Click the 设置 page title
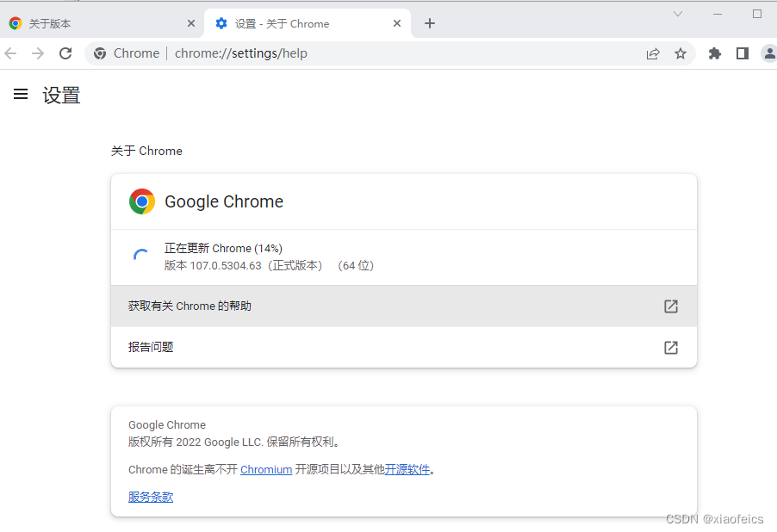 click(x=61, y=95)
